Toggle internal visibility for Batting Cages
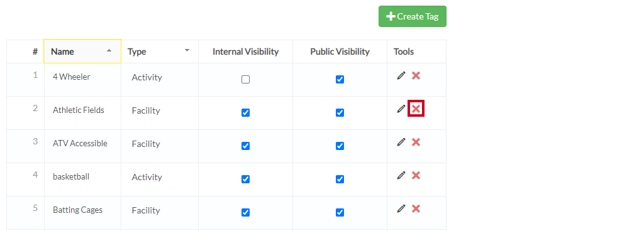This screenshot has height=231, width=644. tap(246, 212)
